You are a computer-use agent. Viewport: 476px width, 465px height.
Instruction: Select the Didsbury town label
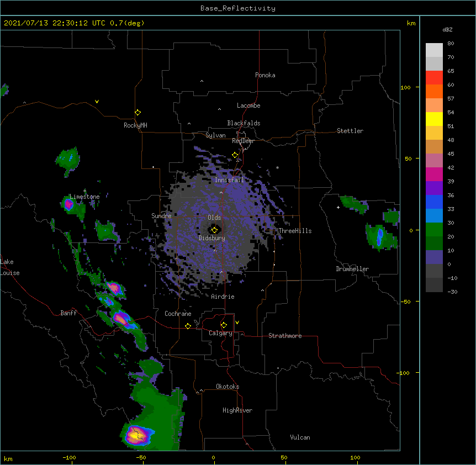pos(212,238)
